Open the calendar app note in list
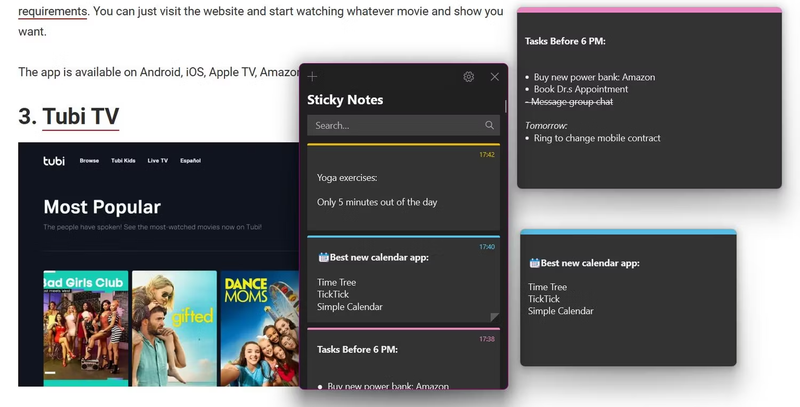Viewport: 800px width, 407px height. 403,279
